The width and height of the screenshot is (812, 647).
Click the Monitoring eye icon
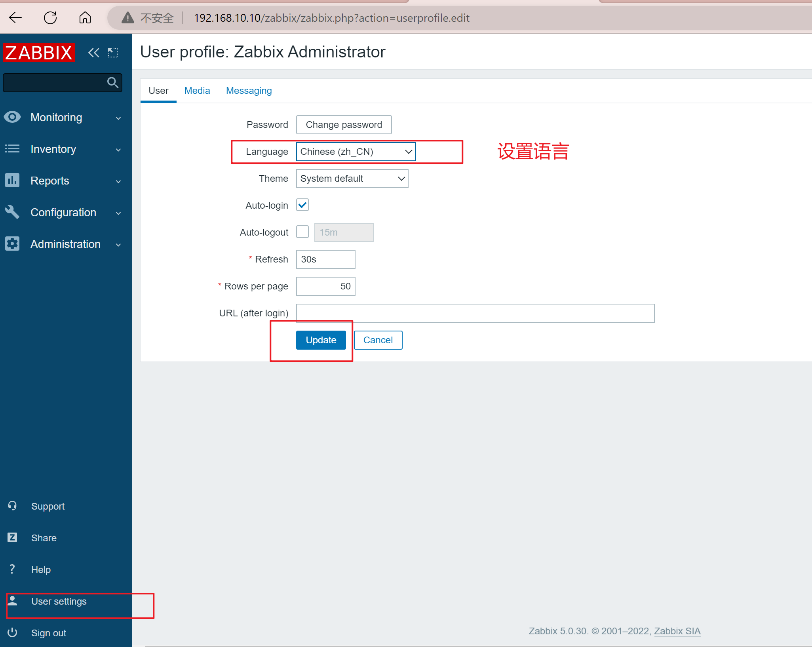12,117
